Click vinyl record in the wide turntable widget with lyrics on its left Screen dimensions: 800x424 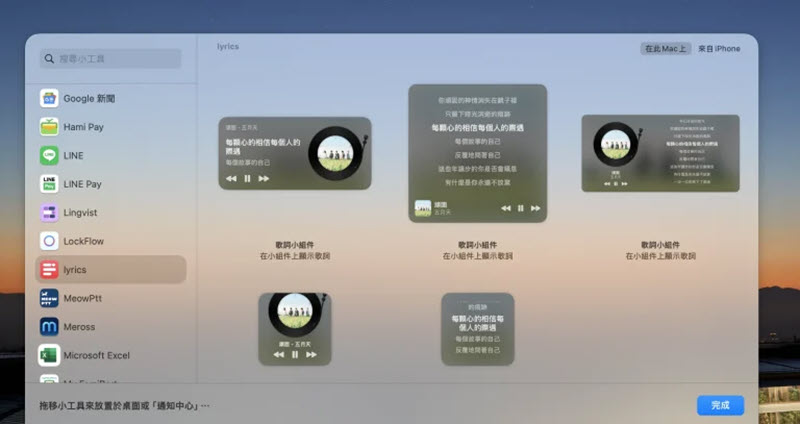(x=335, y=154)
